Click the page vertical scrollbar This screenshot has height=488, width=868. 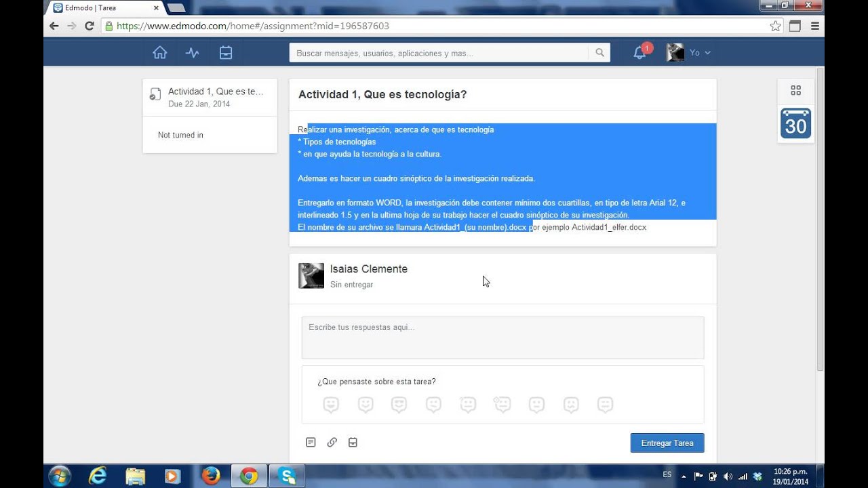[820, 218]
